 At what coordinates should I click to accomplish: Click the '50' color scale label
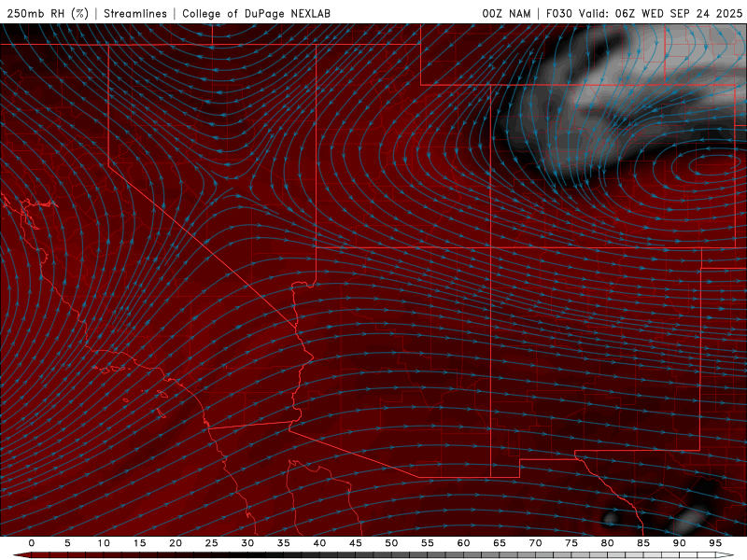[x=391, y=543]
